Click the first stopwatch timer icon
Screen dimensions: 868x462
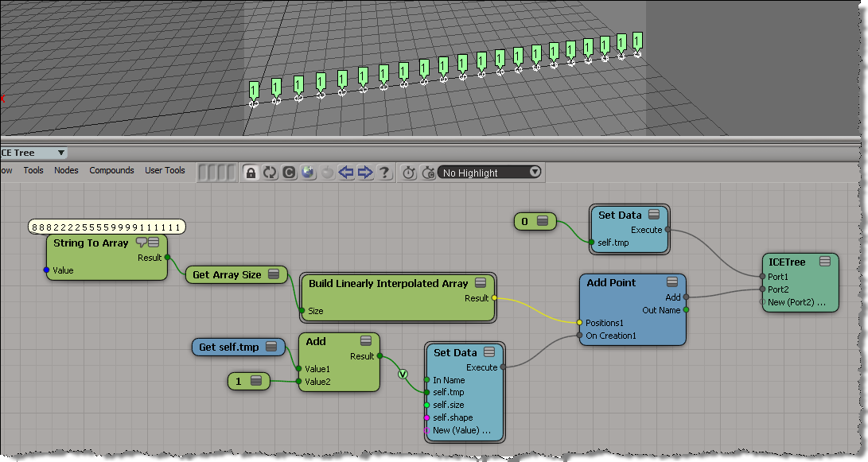coord(409,173)
